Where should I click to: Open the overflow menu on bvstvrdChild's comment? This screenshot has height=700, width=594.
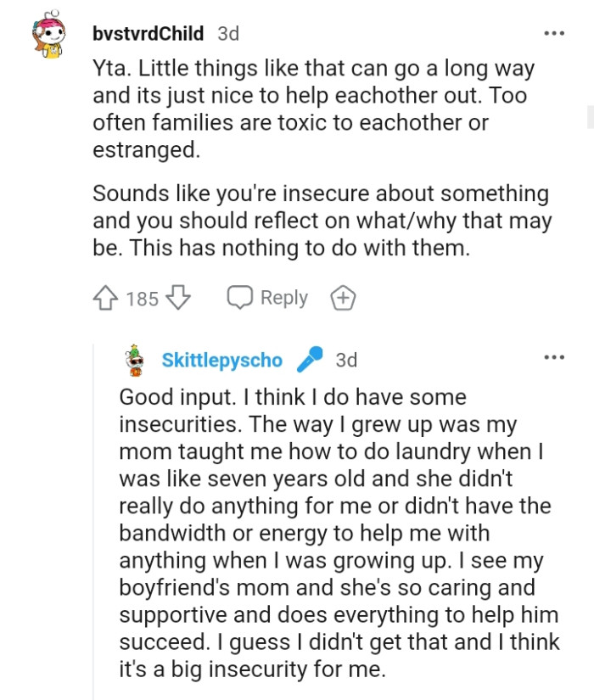554,32
